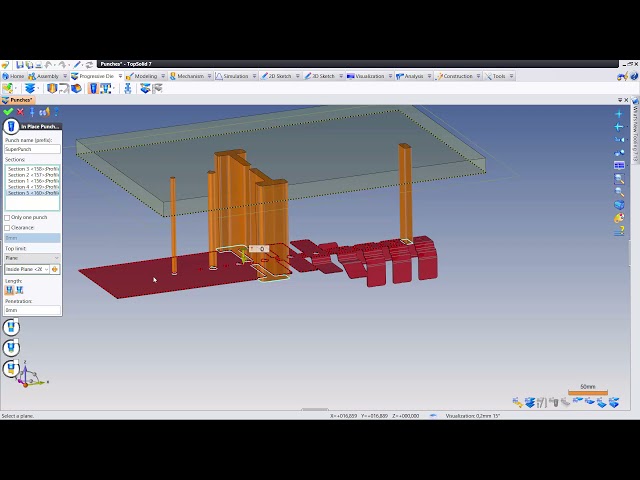Screen dimensions: 640x480
Task: Select Section 5 in Sections list
Action: (x=32, y=193)
